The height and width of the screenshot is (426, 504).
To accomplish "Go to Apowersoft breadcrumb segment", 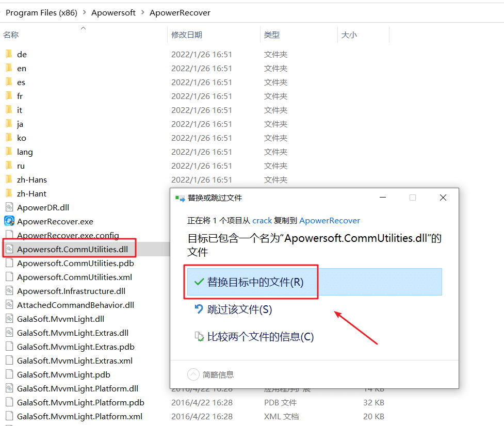I will [113, 12].
